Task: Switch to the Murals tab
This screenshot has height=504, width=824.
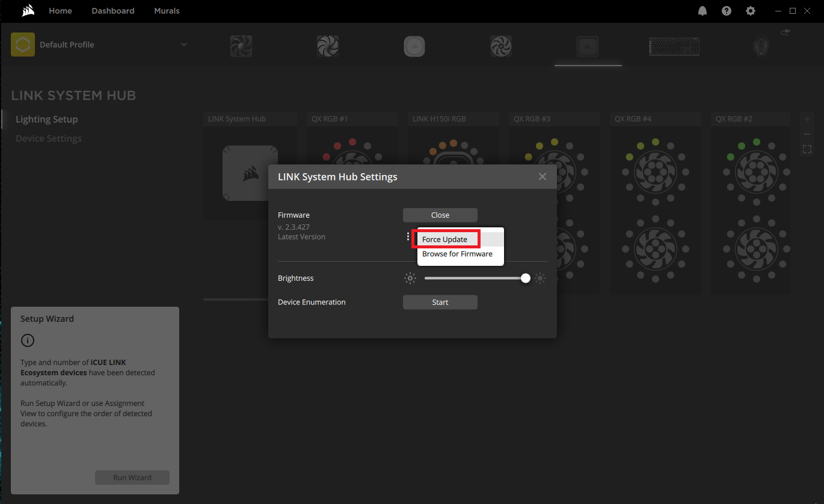Action: click(167, 11)
